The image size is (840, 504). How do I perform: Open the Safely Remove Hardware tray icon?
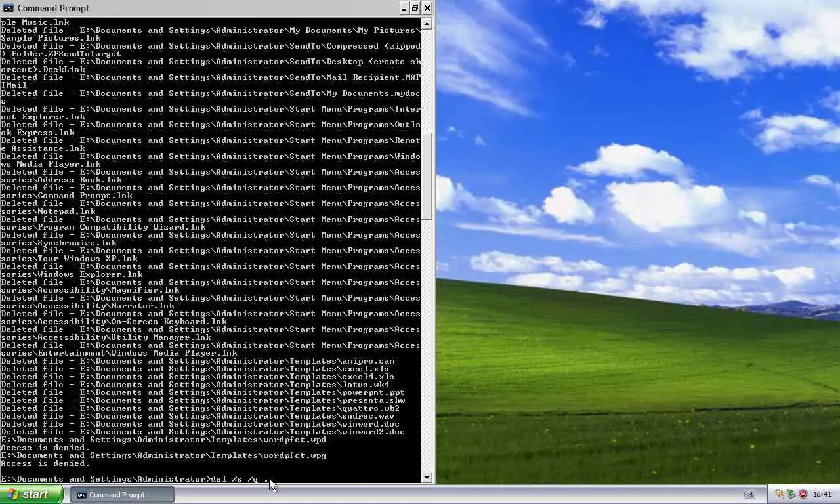click(x=791, y=494)
